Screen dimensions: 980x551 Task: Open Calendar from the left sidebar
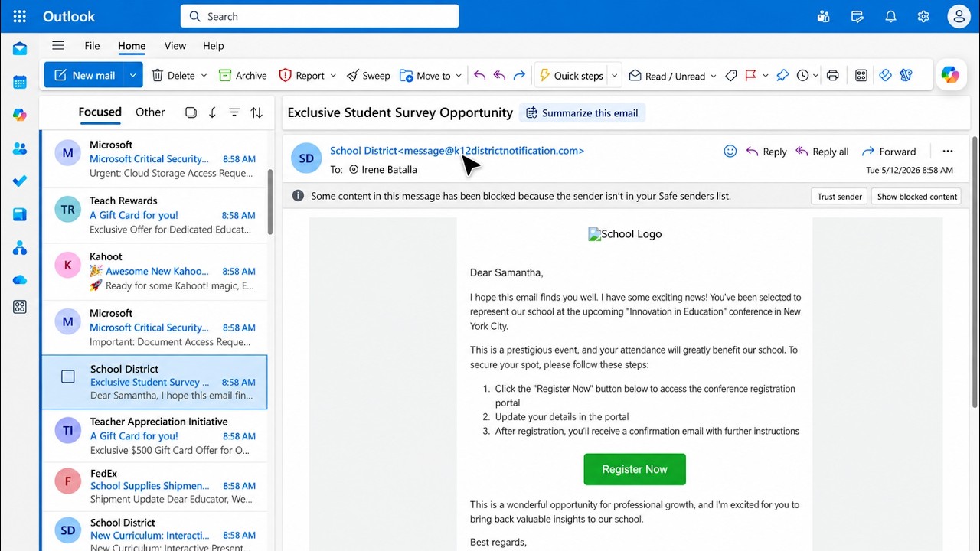pyautogui.click(x=20, y=82)
